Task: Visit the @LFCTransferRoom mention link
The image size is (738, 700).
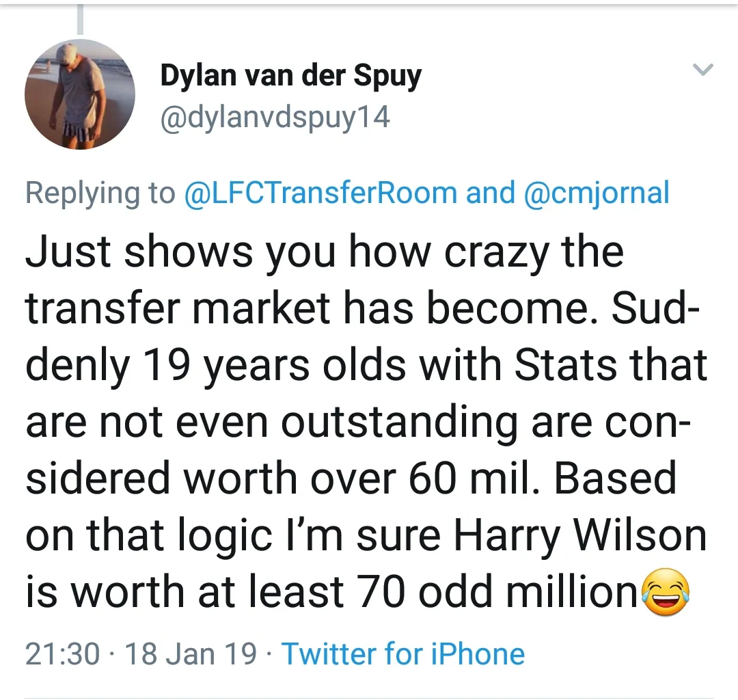Action: coord(320,193)
